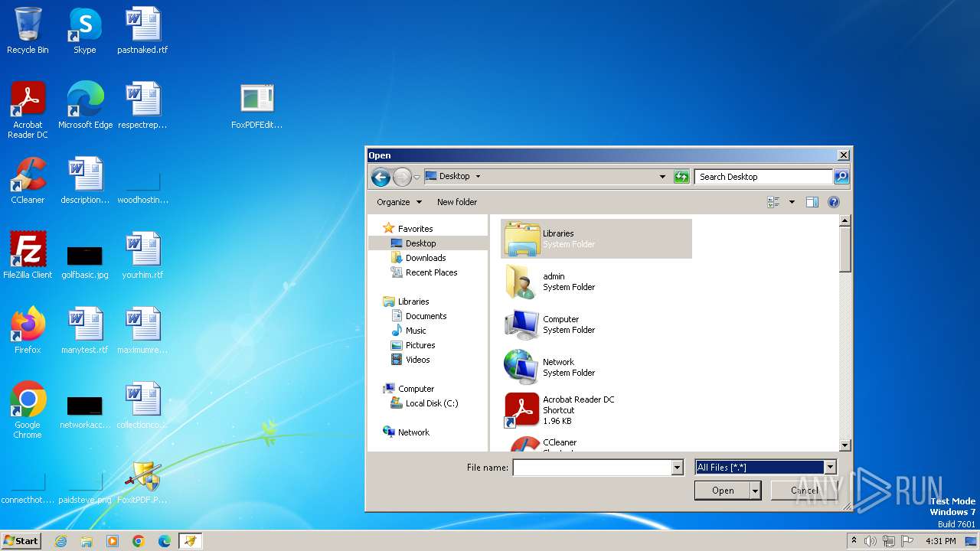Viewport: 980px width, 551px height.
Task: Expand address bar previous locations dropdown
Action: pos(662,177)
